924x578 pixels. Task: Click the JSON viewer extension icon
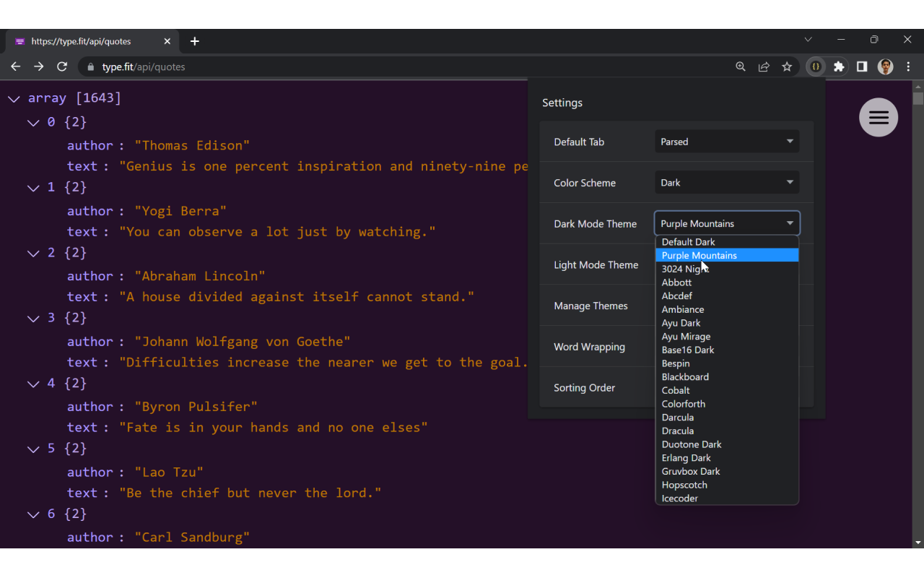(816, 66)
